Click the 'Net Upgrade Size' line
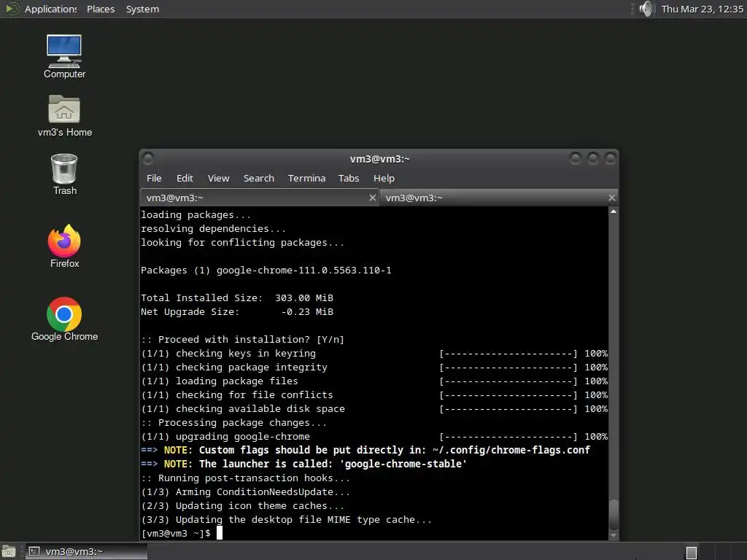Viewport: 747px width, 560px height. 237,312
